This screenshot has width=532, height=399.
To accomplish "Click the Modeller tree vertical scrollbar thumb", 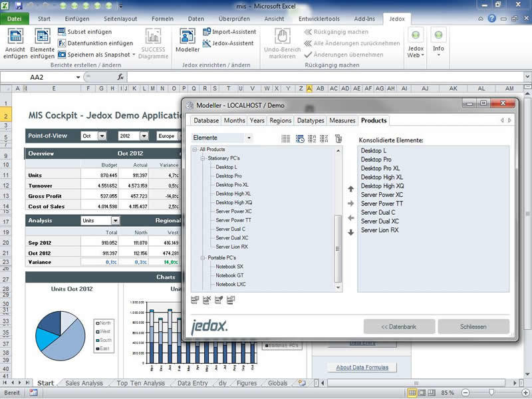I will pyautogui.click(x=338, y=249).
